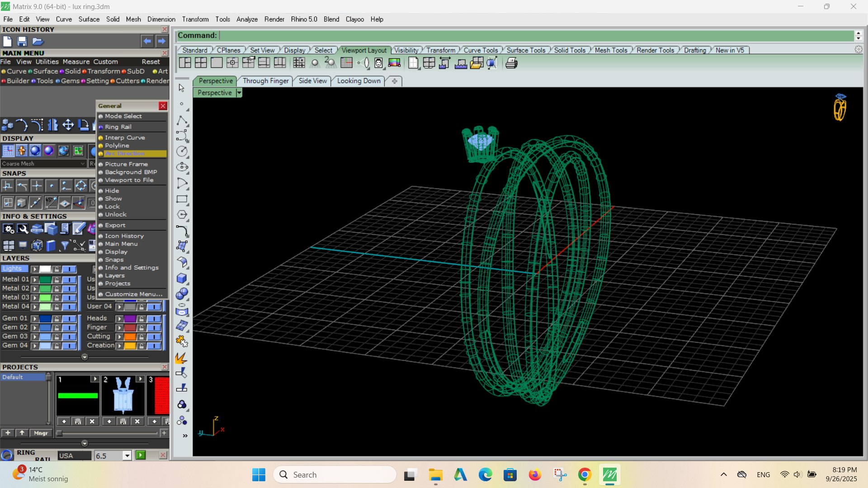
Task: Click the back arrow in Icon History
Action: (147, 41)
